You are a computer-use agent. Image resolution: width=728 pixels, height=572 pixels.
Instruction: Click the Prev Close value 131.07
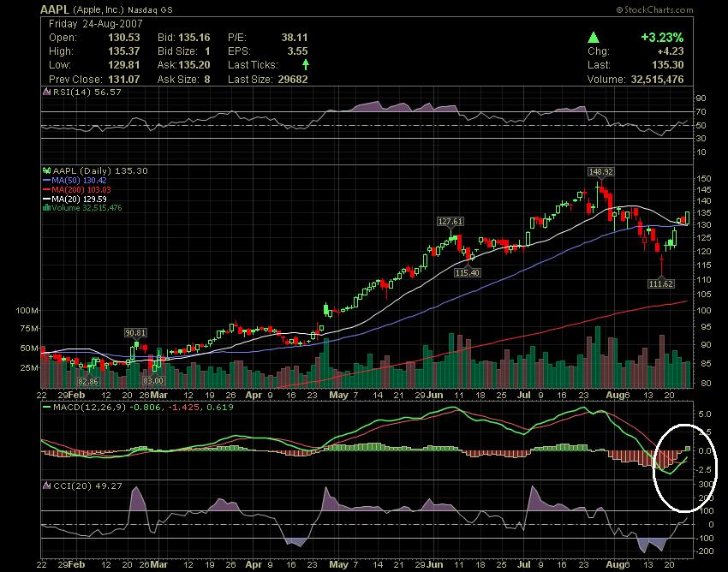point(124,80)
